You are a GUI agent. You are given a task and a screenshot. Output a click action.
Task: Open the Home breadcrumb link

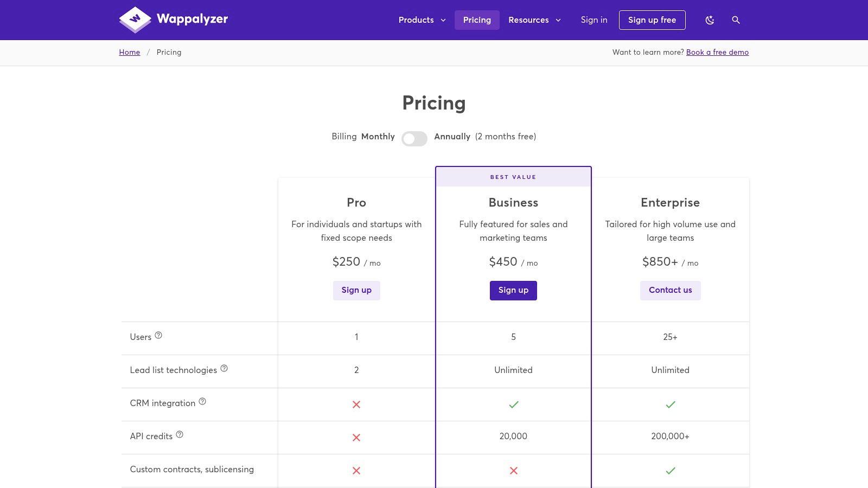click(129, 52)
